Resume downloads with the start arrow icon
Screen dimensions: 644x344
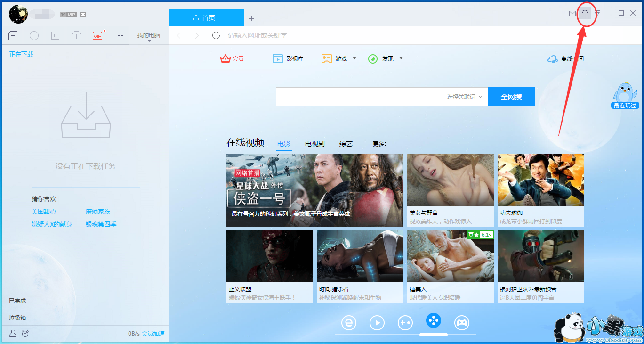[33, 35]
